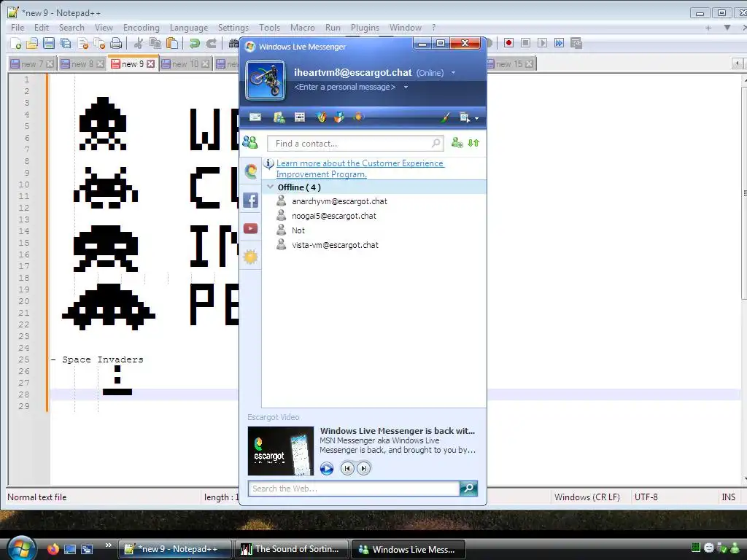
Task: Switch to The Sound of Sorting taskbar button
Action: (292, 549)
